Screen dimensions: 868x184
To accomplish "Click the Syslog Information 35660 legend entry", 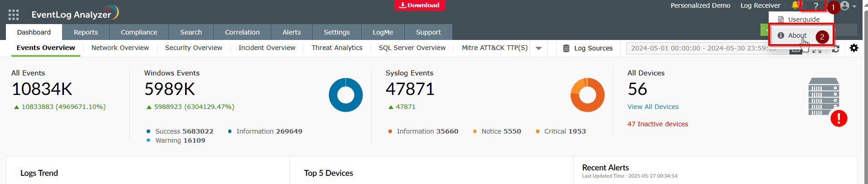I will [x=423, y=131].
